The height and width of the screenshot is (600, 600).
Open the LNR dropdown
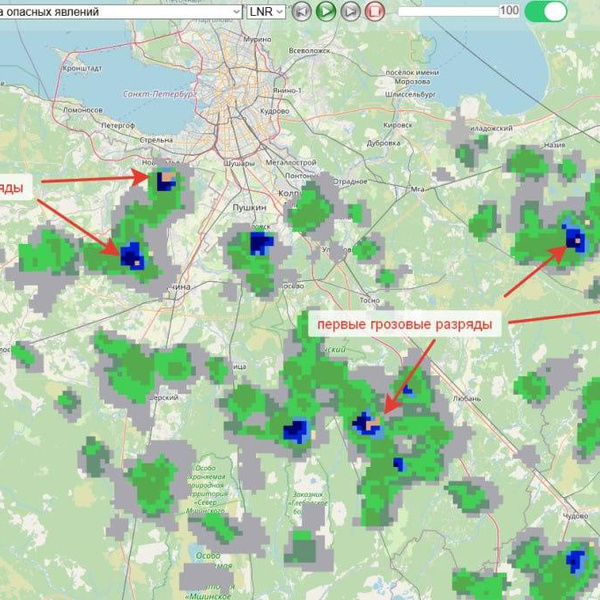(x=266, y=11)
